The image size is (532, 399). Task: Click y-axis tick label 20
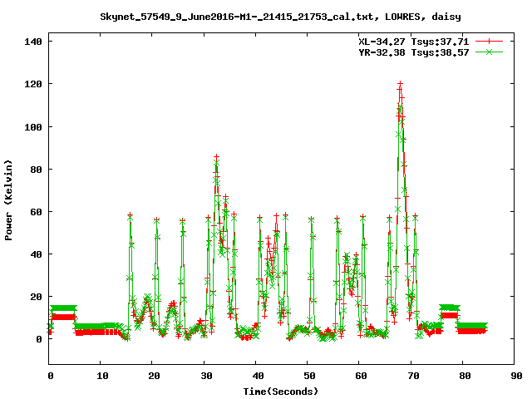click(x=36, y=297)
